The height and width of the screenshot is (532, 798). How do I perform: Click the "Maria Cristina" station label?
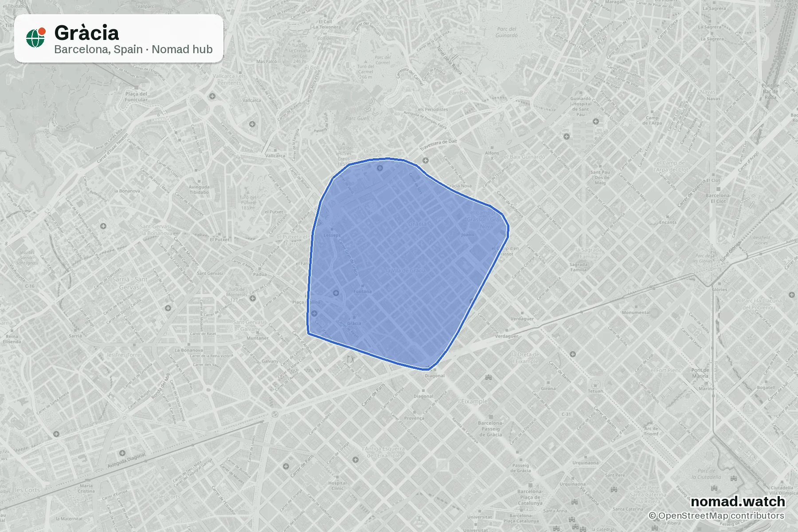86,488
